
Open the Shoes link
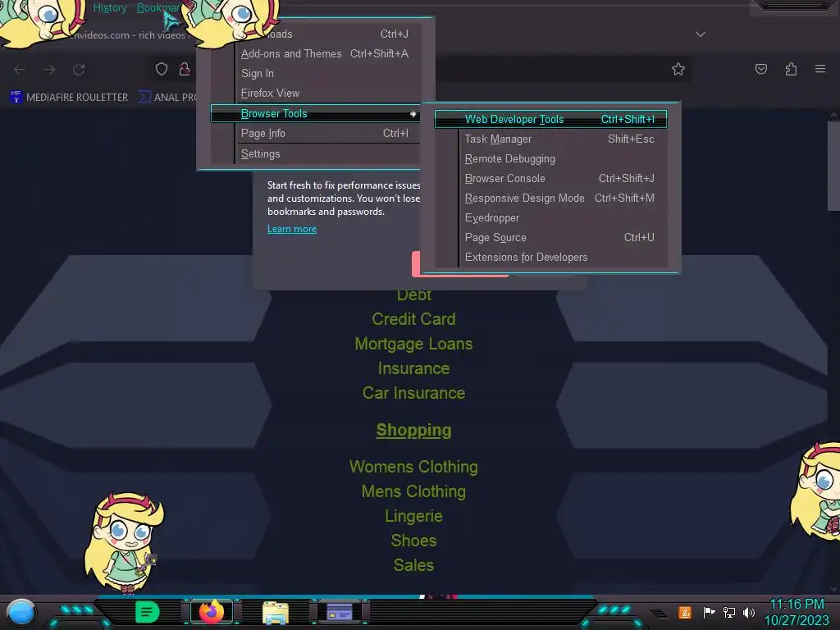pyautogui.click(x=413, y=541)
